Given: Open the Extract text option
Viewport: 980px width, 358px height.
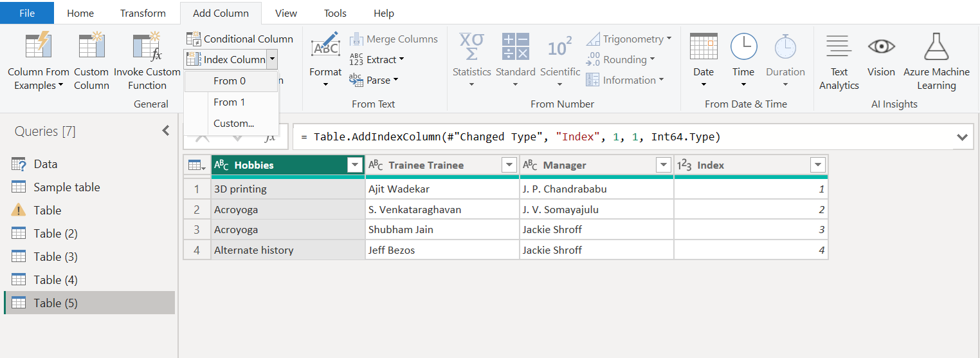Looking at the screenshot, I should coord(377,59).
